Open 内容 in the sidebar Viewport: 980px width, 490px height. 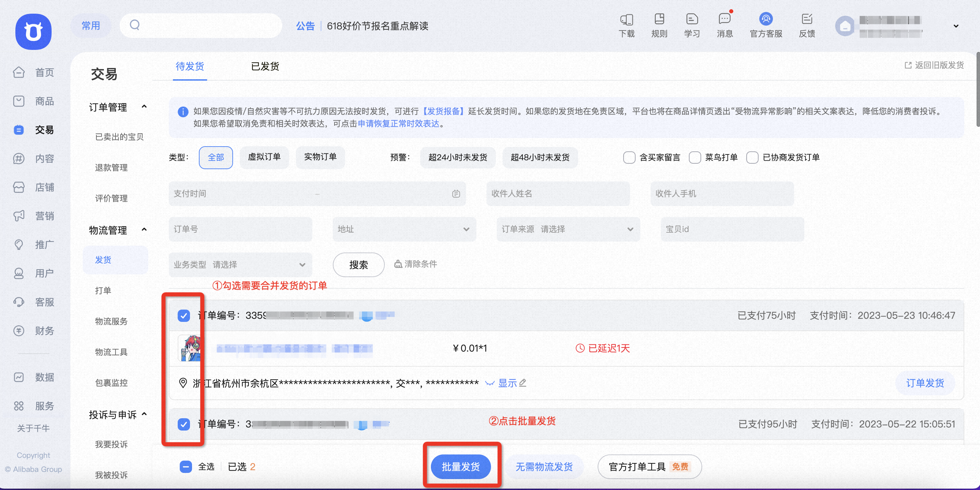[33, 158]
